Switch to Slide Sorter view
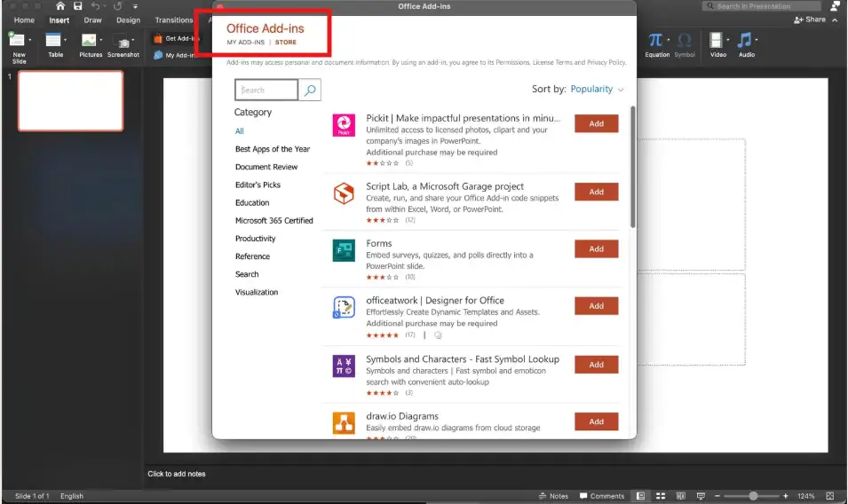848x504 pixels. (x=660, y=496)
